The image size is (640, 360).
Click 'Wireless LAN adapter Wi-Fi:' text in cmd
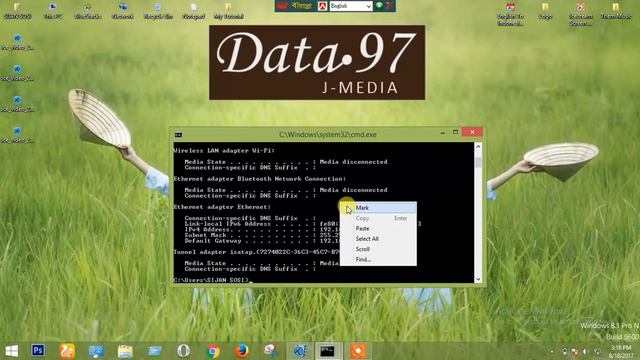tap(224, 151)
